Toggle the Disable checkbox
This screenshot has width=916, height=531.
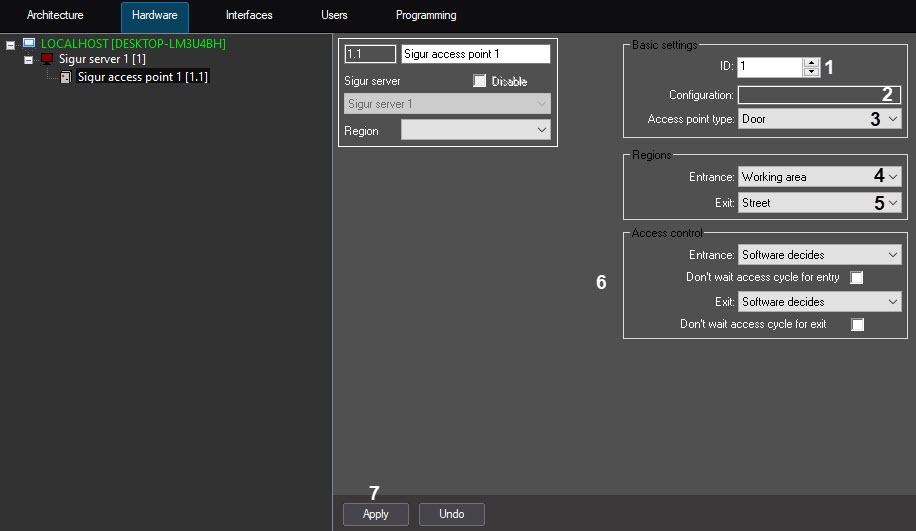click(480, 81)
